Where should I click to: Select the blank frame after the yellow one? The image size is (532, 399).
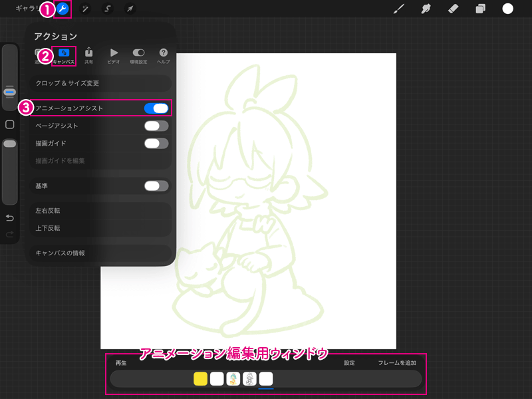(x=217, y=378)
